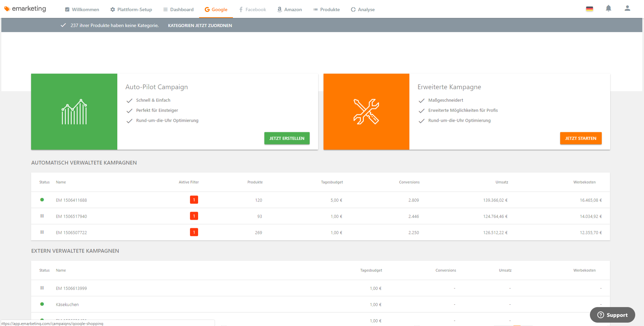Open campaign EM 1506613999
Viewport: 644px width, 326px height.
tap(71, 288)
